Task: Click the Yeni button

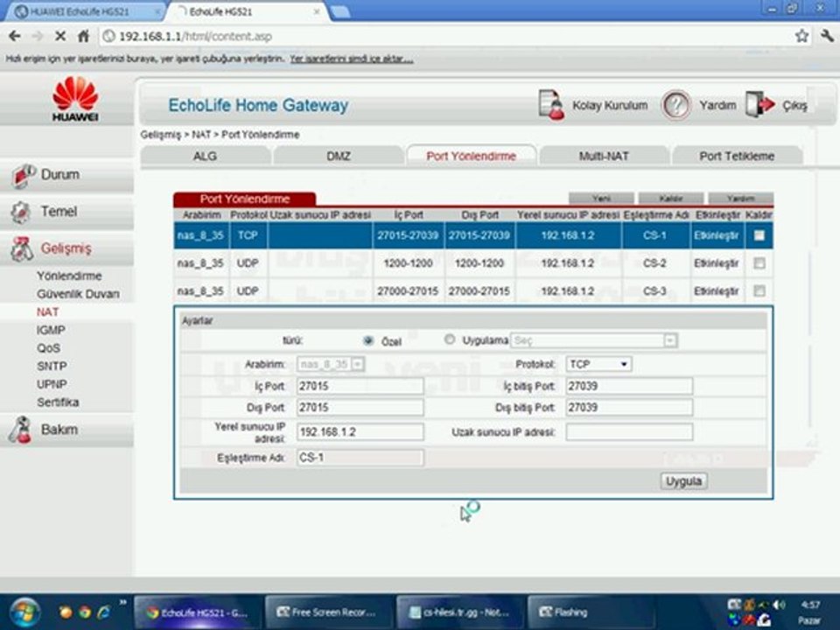Action: [x=601, y=199]
